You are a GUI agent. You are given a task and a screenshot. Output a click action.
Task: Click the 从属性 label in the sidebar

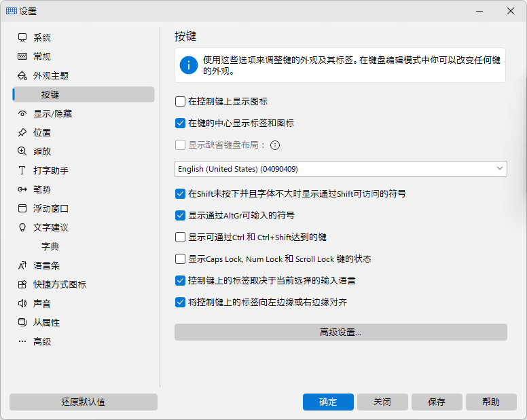(x=46, y=323)
